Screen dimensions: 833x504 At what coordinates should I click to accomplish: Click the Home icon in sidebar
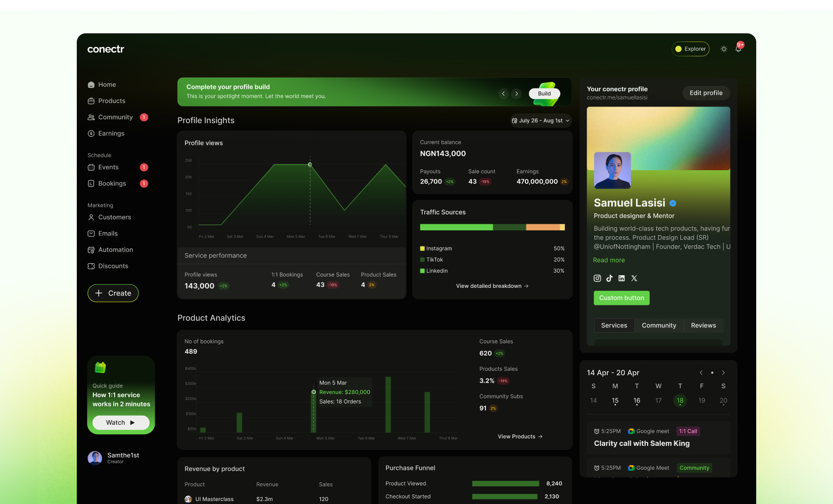click(91, 85)
